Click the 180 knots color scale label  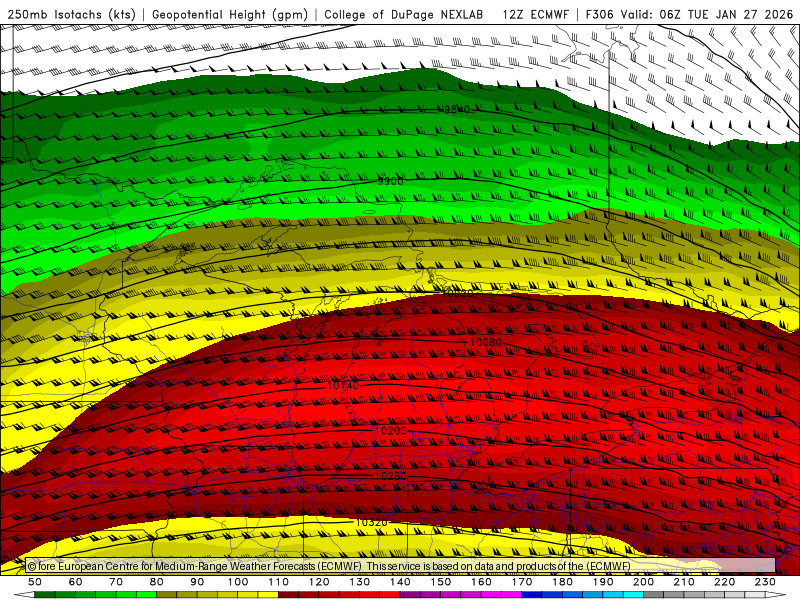pyautogui.click(x=562, y=582)
